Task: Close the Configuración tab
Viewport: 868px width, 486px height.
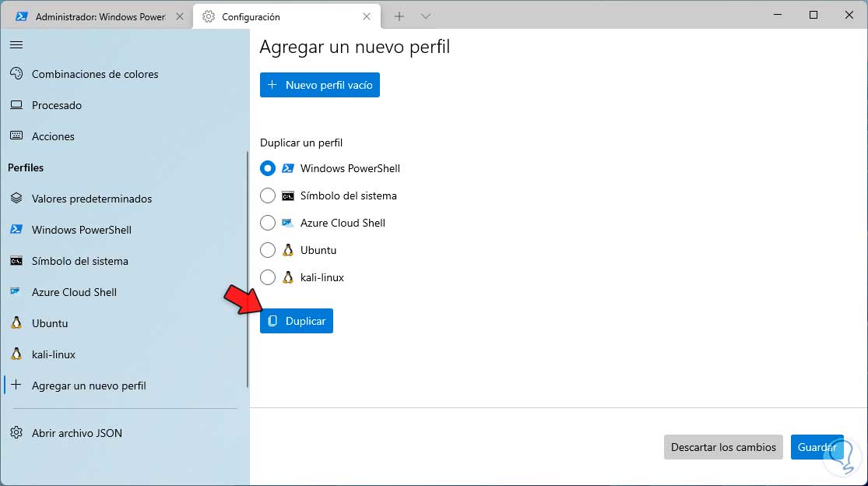Action: click(x=367, y=16)
